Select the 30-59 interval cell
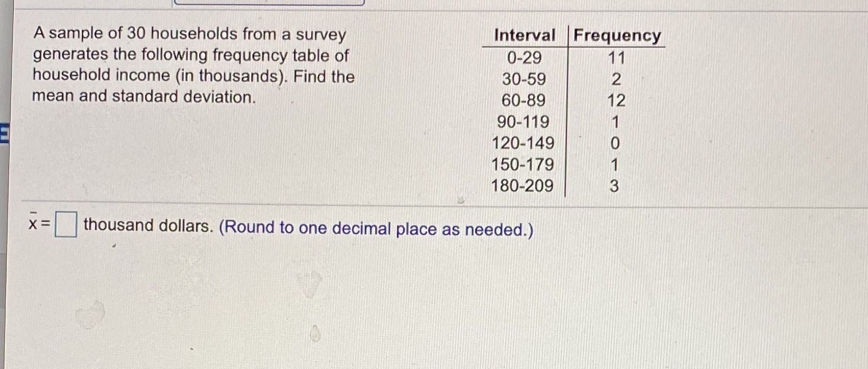The width and height of the screenshot is (868, 369). (x=524, y=79)
